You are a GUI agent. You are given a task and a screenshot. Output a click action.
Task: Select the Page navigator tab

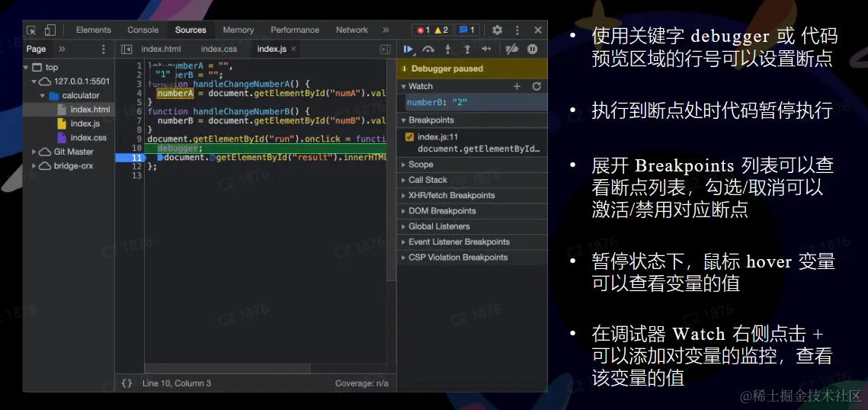coord(36,50)
